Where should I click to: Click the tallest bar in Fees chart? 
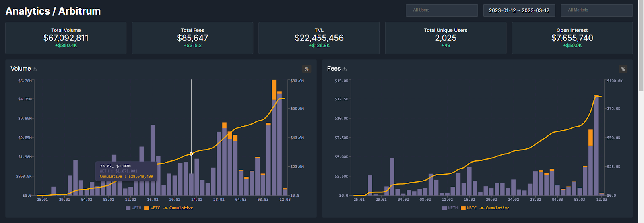point(596,145)
